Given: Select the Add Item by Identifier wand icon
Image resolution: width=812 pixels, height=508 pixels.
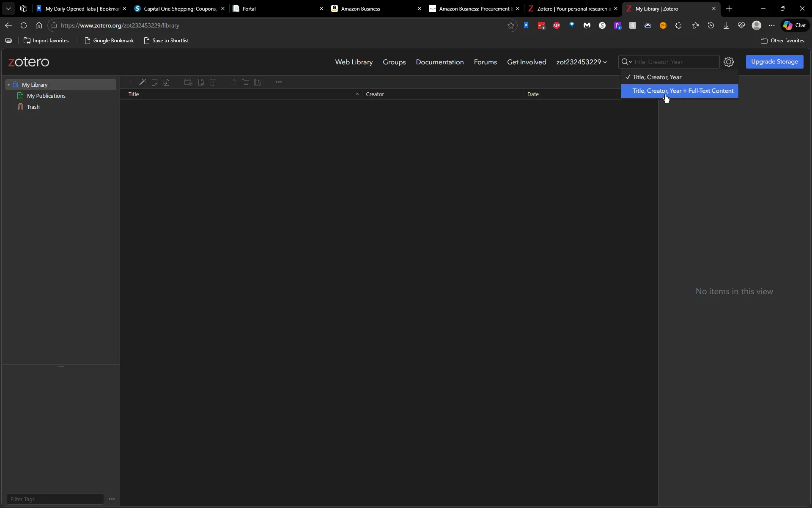Looking at the screenshot, I should point(143,82).
